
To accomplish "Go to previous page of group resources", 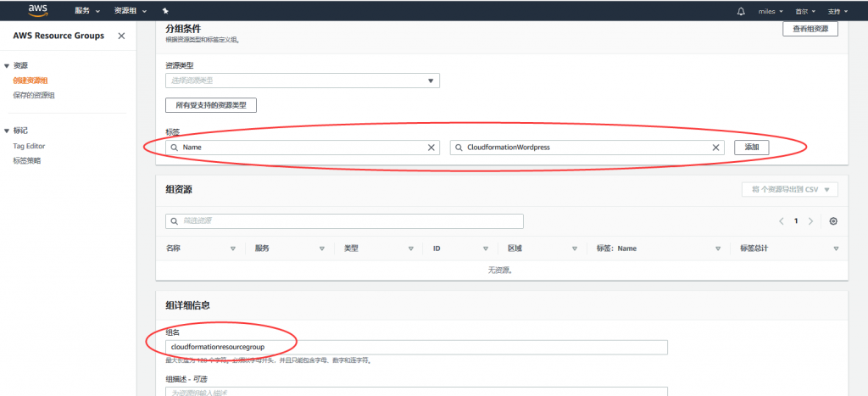I will click(781, 221).
